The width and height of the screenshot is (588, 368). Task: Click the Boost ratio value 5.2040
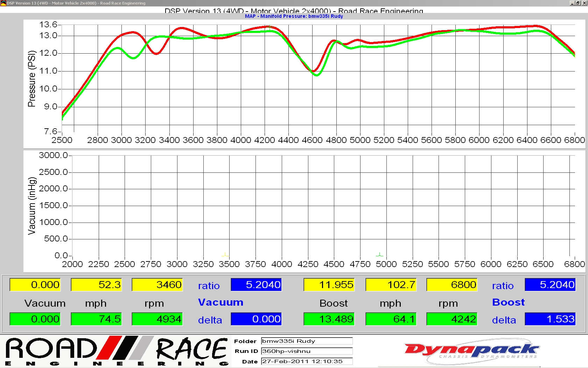[550, 285]
